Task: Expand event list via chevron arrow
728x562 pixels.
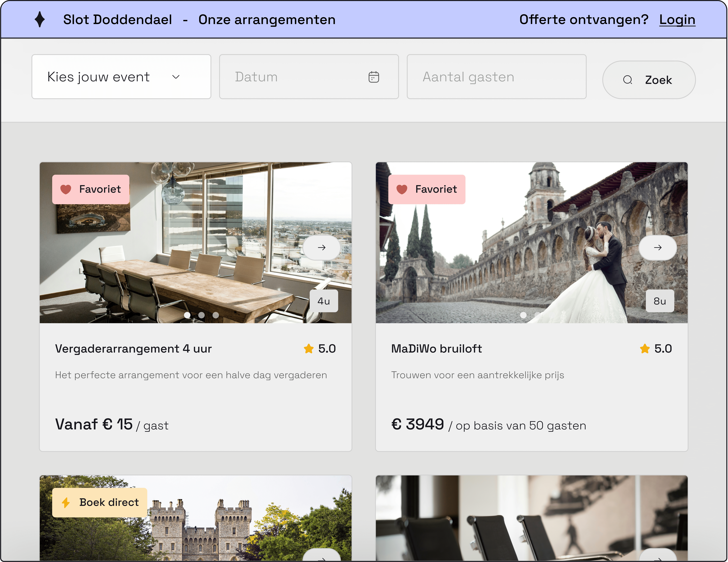Action: 176,77
